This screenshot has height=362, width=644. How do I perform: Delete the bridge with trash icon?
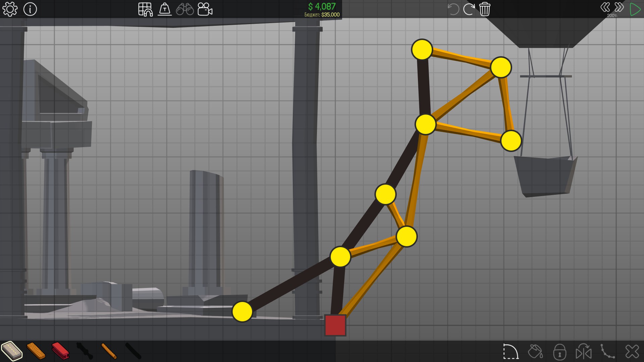[x=485, y=9]
